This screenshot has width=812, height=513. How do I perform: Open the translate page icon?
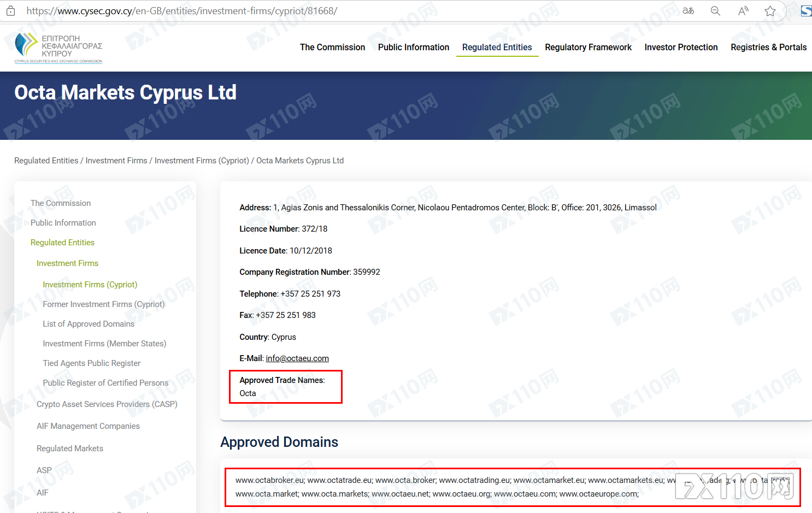(x=689, y=10)
